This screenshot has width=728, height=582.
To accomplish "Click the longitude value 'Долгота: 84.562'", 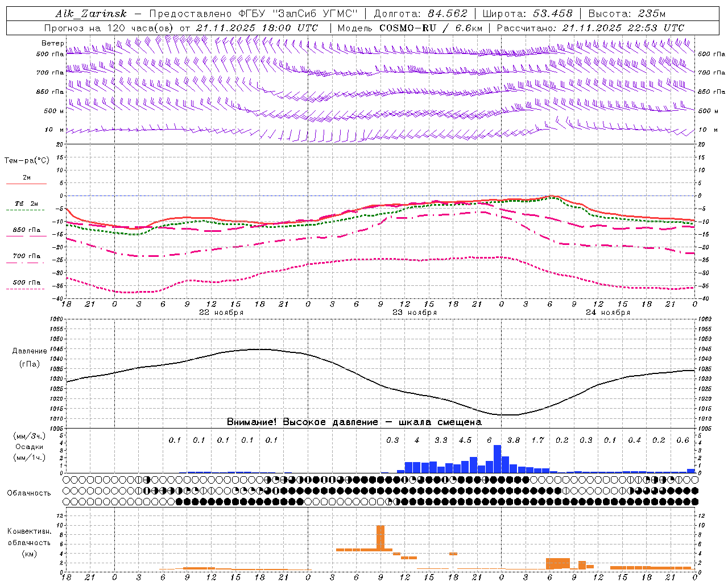I will pos(420,14).
